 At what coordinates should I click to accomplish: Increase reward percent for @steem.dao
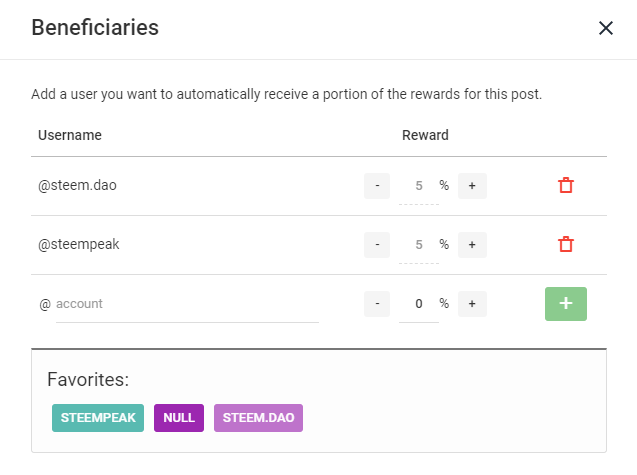click(472, 185)
